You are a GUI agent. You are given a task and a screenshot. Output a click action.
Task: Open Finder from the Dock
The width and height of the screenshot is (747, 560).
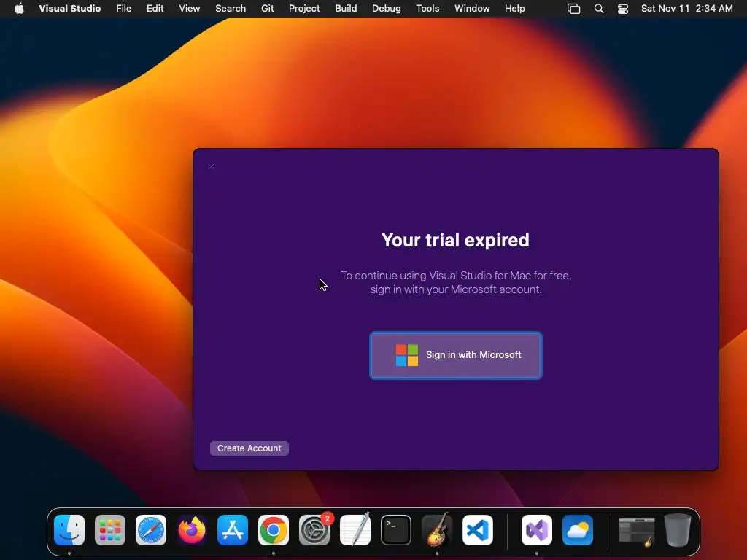point(69,530)
